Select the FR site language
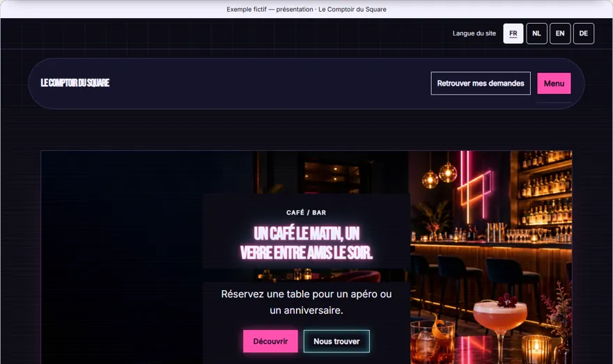 pyautogui.click(x=513, y=33)
